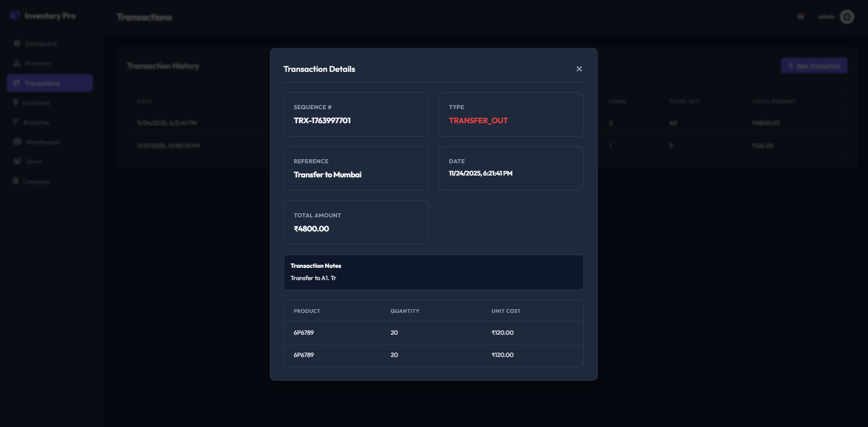Viewport: 868px width, 427px height.
Task: Click the Locations map-pin icon
Action: [x=16, y=102]
